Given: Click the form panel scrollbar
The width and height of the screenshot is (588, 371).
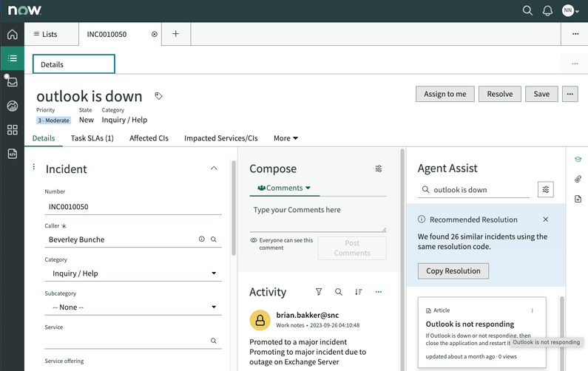Looking at the screenshot, I should click(234, 208).
